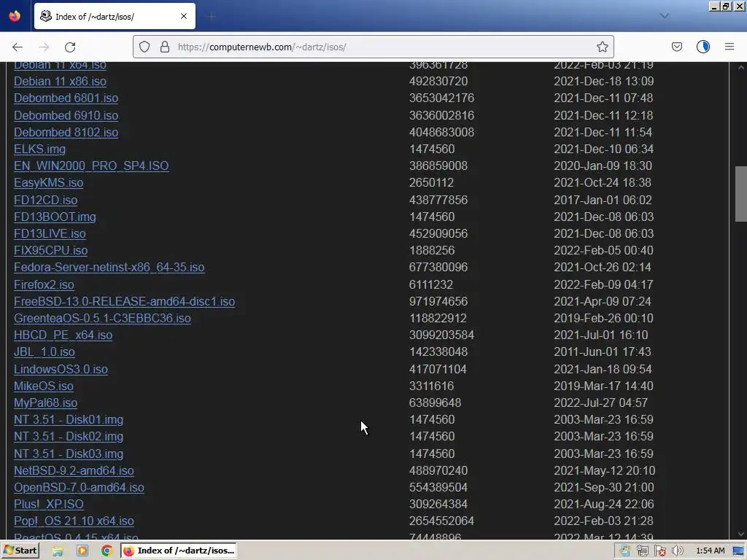The height and width of the screenshot is (560, 747).
Task: Launch the media player quick launch icon
Action: tap(82, 551)
